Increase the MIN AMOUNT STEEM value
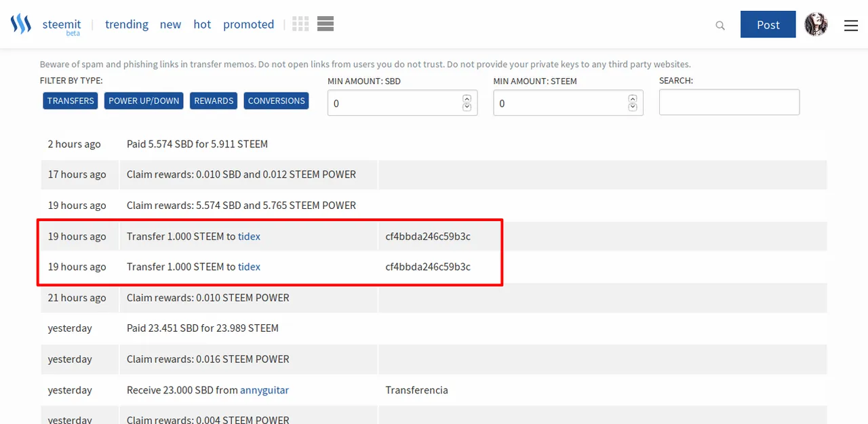The width and height of the screenshot is (868, 424). (633, 99)
